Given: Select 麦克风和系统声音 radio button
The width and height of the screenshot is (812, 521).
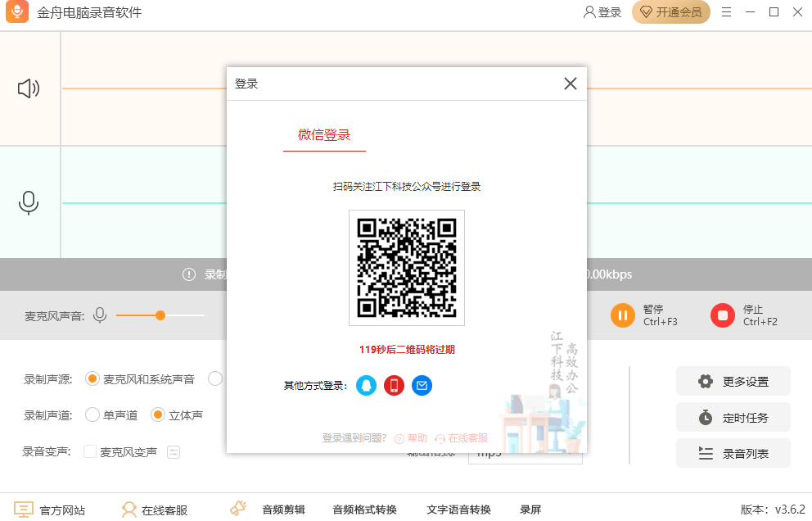Looking at the screenshot, I should [x=92, y=379].
